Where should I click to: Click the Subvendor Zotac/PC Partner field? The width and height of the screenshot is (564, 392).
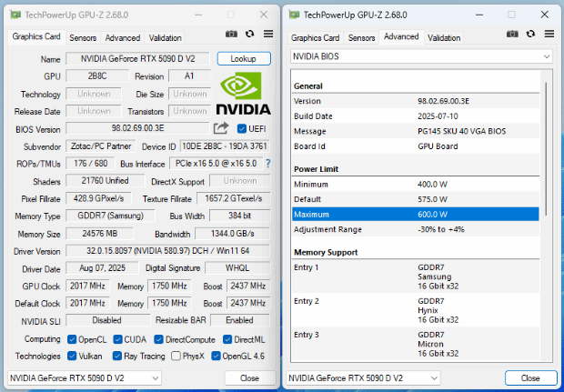pos(101,146)
